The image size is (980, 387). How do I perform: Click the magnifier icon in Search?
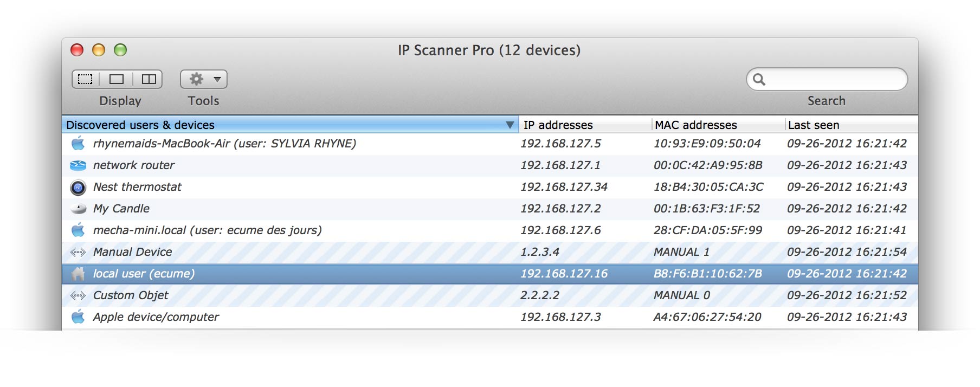click(759, 80)
